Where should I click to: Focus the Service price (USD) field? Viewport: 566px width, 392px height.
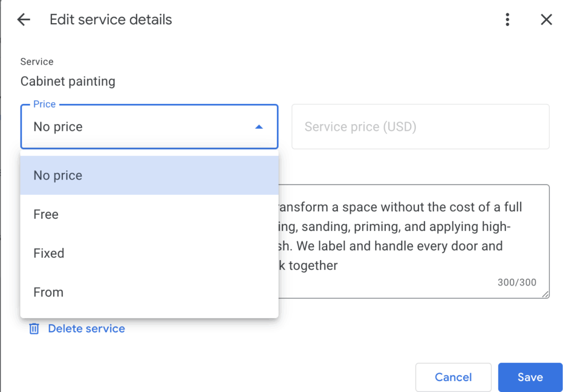coord(420,127)
